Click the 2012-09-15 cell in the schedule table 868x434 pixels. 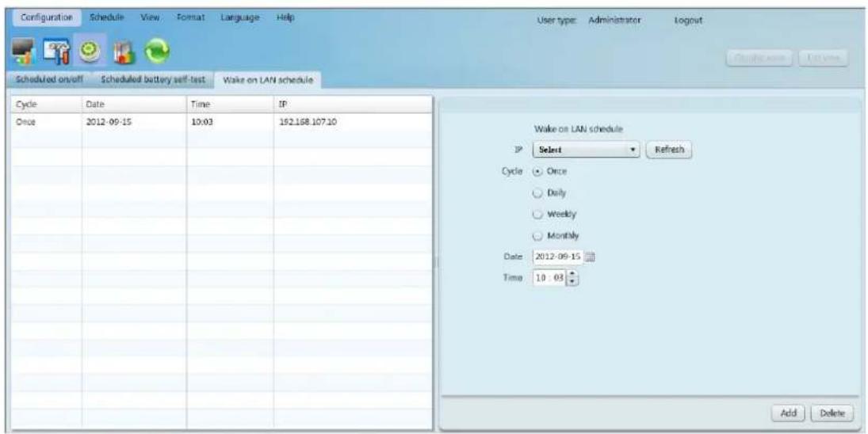pos(134,122)
